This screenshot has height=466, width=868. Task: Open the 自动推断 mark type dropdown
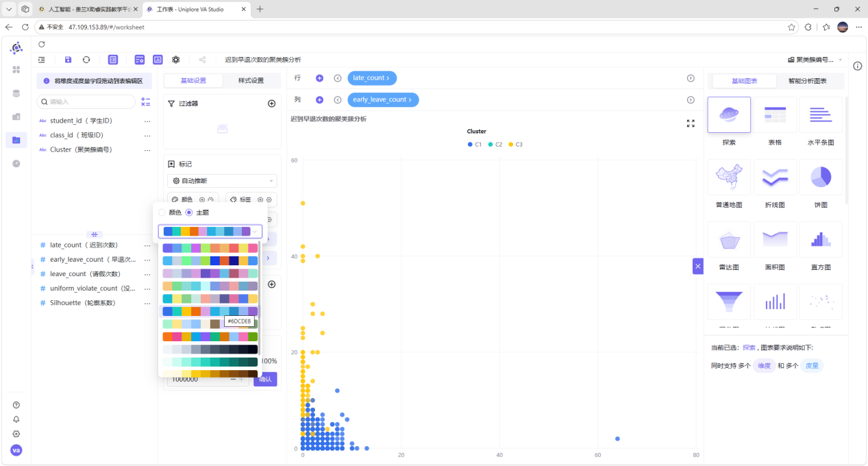click(x=222, y=181)
